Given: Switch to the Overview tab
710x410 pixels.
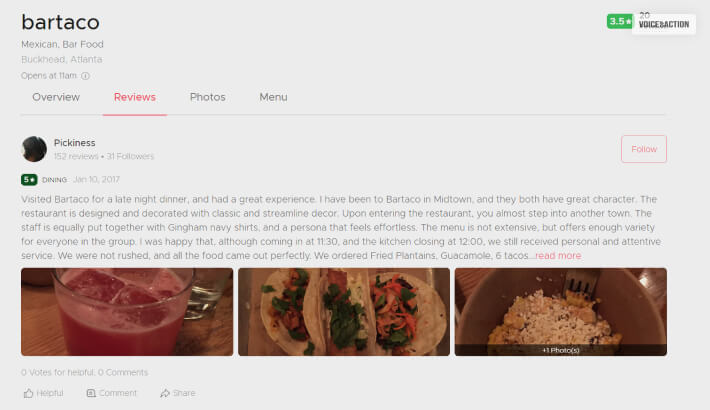Looking at the screenshot, I should coord(56,97).
